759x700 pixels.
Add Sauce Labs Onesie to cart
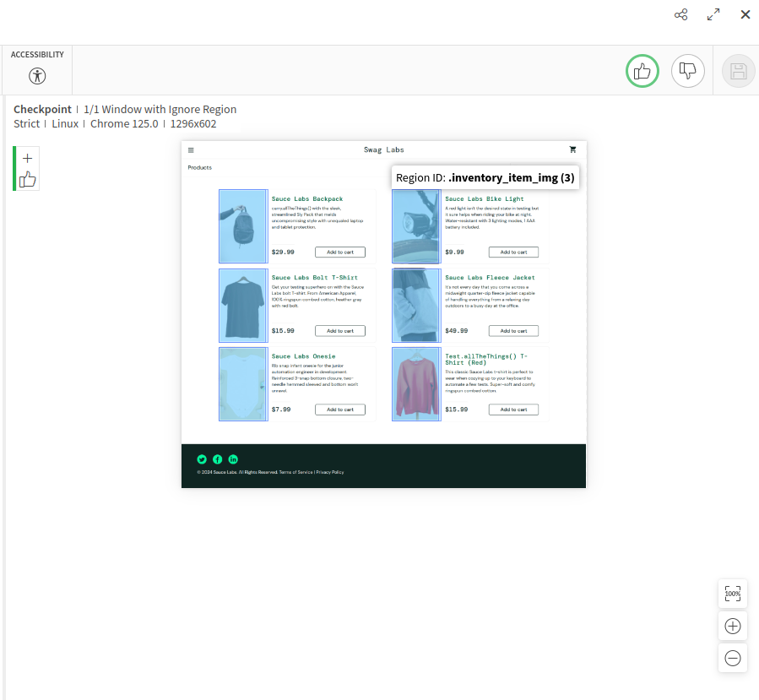click(340, 410)
